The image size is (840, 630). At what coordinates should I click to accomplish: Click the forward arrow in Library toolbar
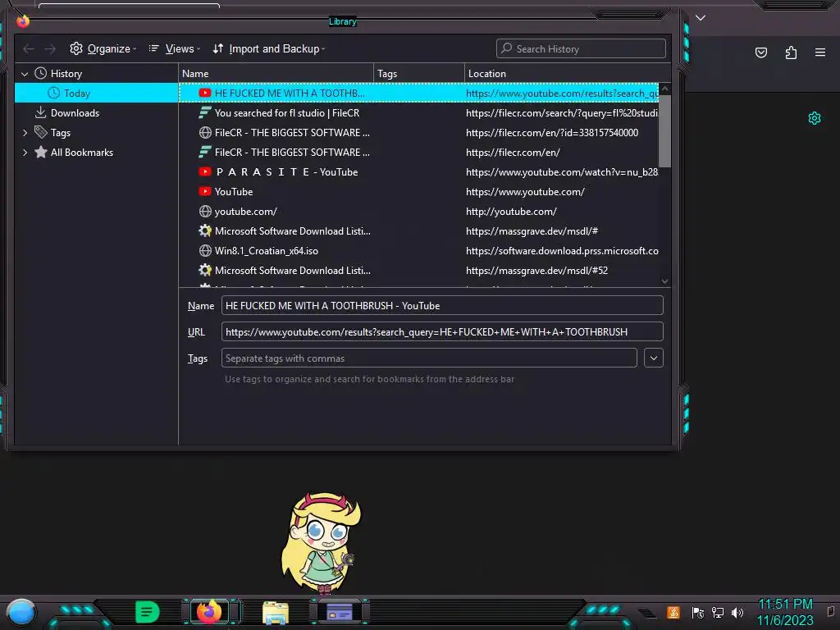[50, 48]
